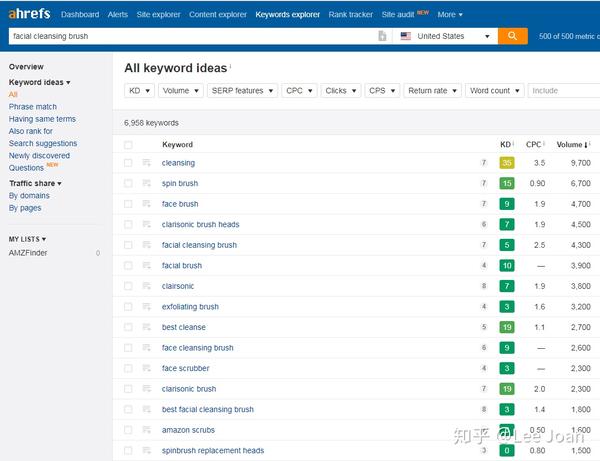Open Dashboard in top navigation
The image size is (600, 461).
click(80, 15)
